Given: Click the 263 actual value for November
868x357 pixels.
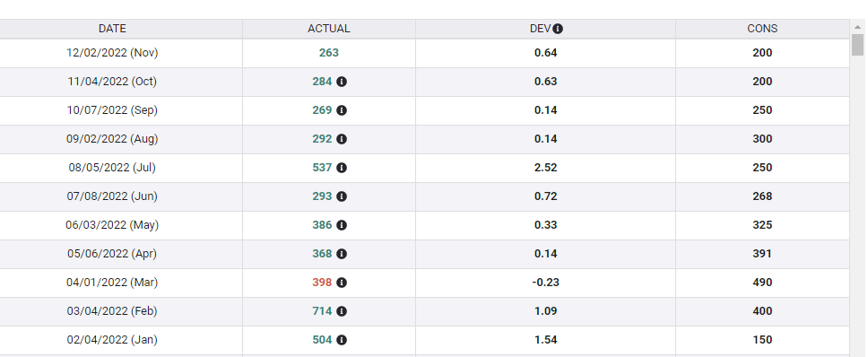Looking at the screenshot, I should (x=329, y=53).
